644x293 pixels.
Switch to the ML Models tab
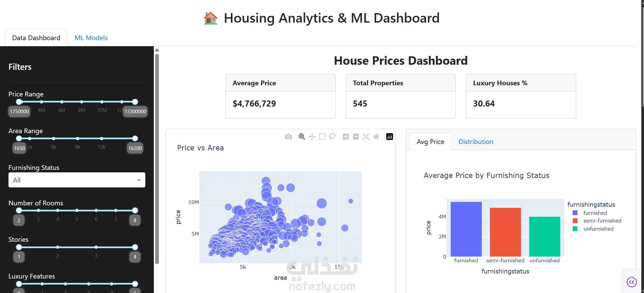tap(91, 38)
